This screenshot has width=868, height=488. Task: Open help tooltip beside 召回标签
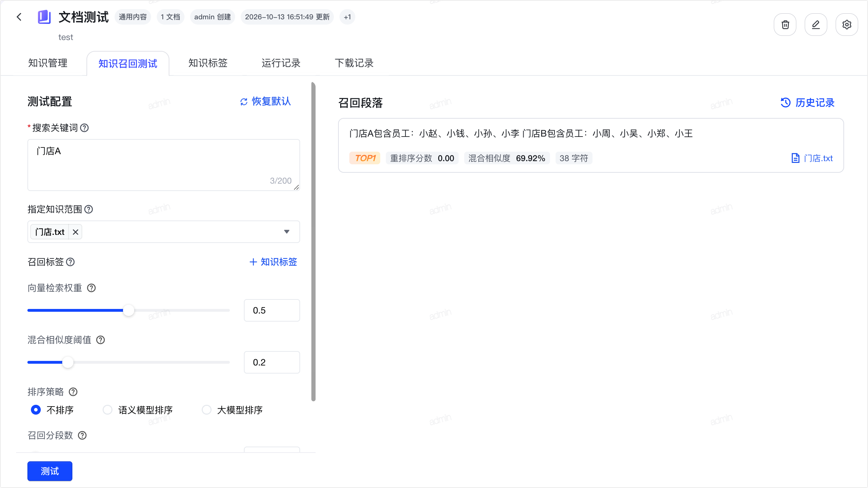(x=70, y=262)
